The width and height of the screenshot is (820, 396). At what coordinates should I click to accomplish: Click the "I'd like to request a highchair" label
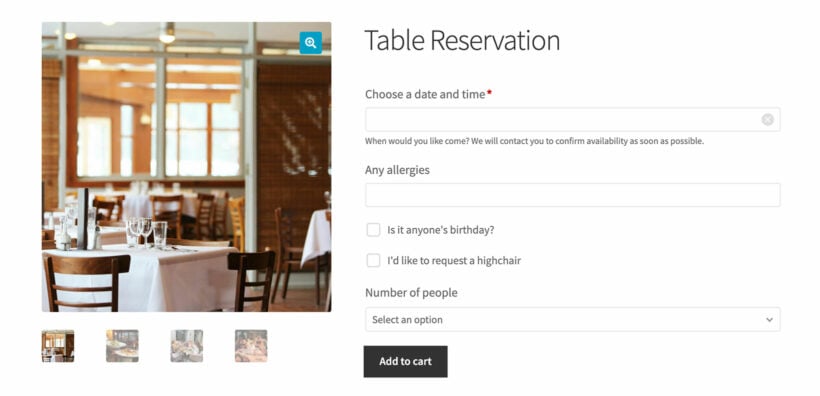click(x=454, y=261)
